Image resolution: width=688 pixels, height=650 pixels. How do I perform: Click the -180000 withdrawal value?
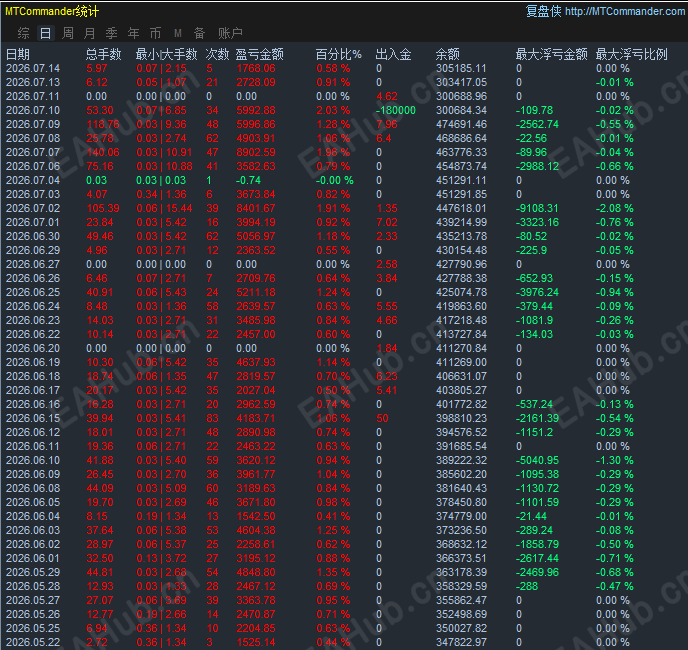click(x=396, y=111)
